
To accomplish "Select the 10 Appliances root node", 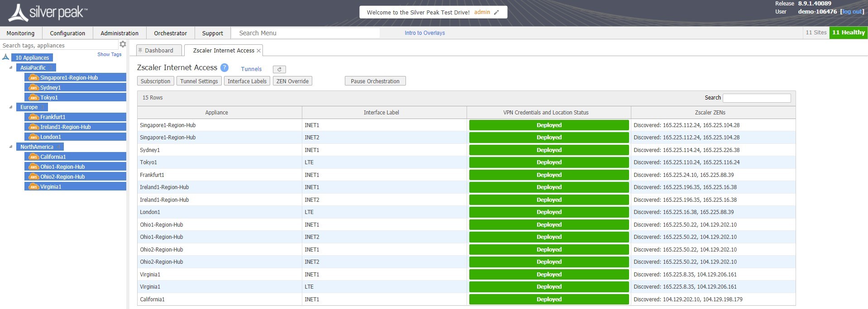I will [x=32, y=57].
